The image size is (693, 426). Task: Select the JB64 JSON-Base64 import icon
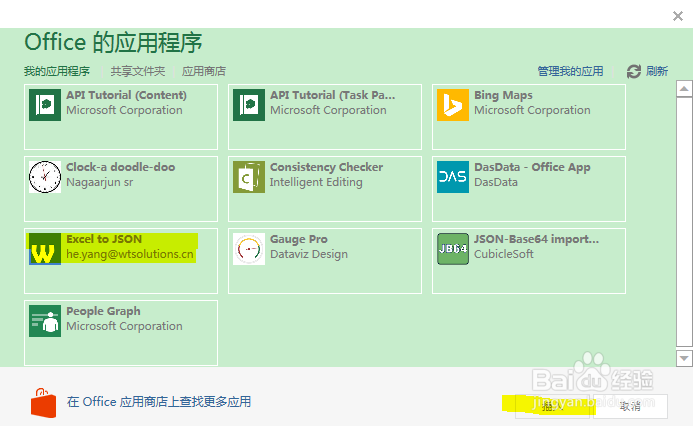(x=453, y=249)
